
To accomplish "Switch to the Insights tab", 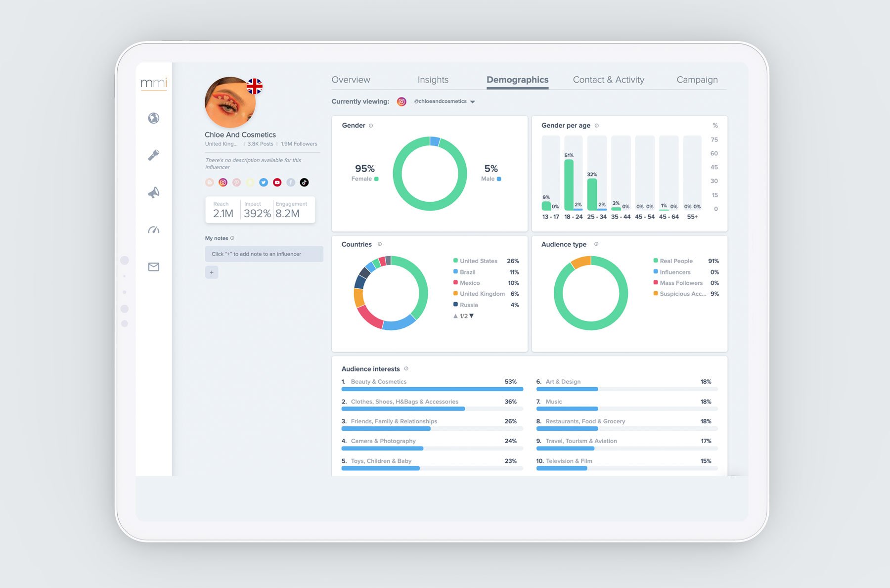I will point(433,80).
